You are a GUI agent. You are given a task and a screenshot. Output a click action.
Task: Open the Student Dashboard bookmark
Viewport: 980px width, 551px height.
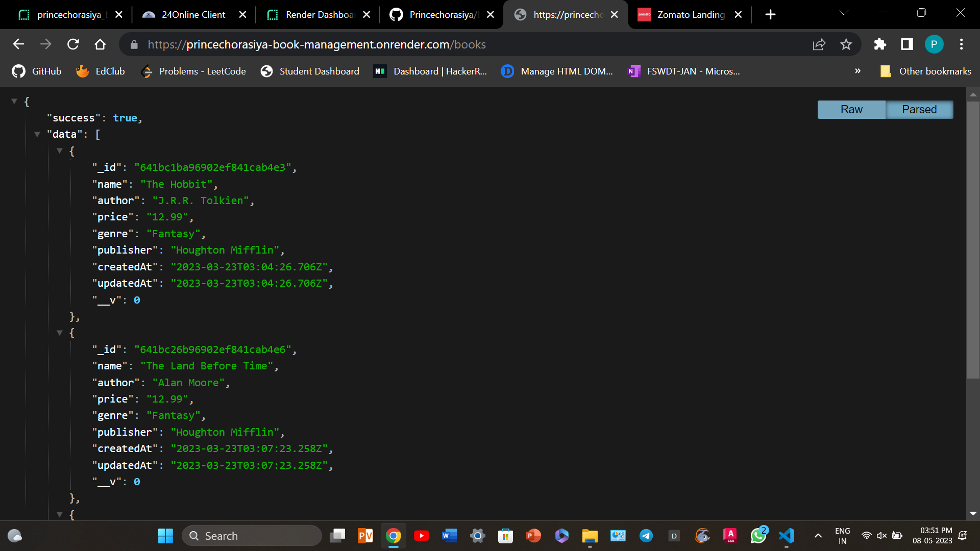point(318,71)
